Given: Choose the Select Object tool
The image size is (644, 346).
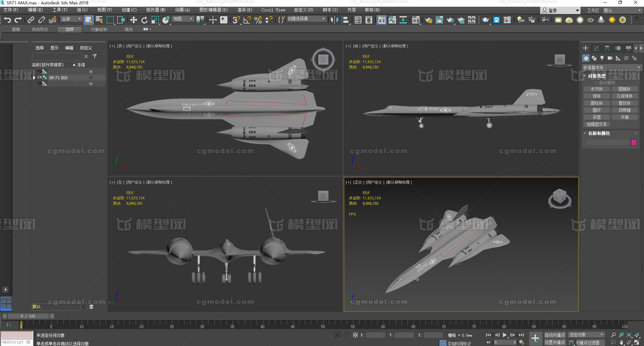Looking at the screenshot, I should [89, 20].
